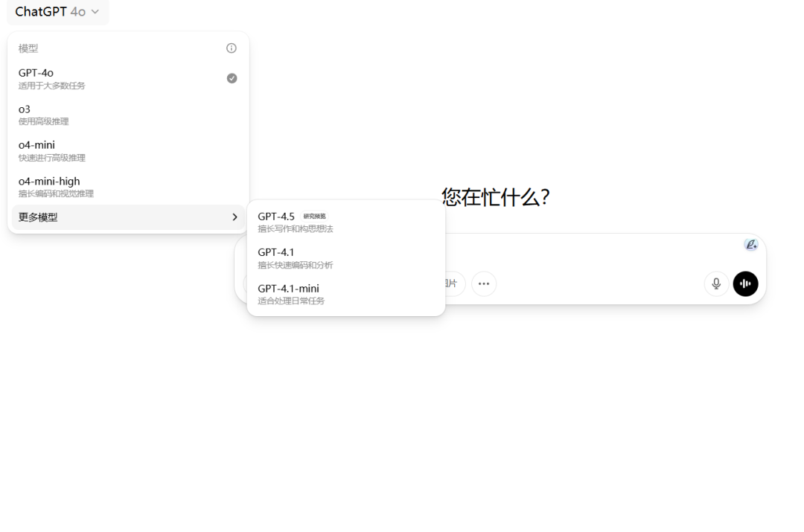804x532 pixels.
Task: Click the 模型 header label
Action: click(x=28, y=48)
